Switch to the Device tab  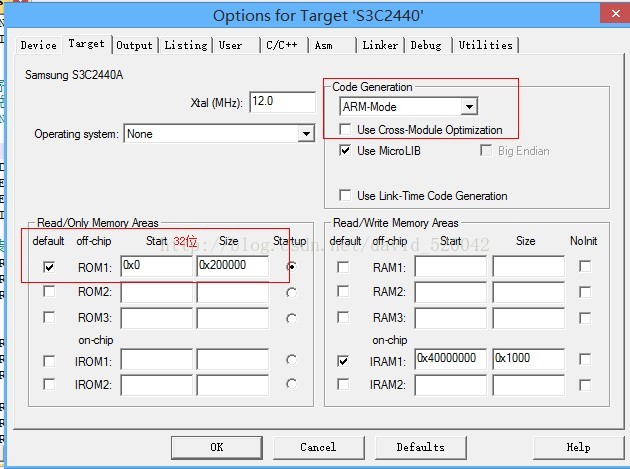point(39,45)
